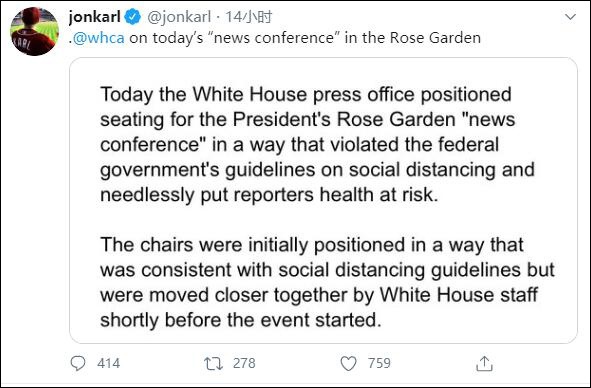Open the @whca mention link

pyautogui.click(x=98, y=38)
